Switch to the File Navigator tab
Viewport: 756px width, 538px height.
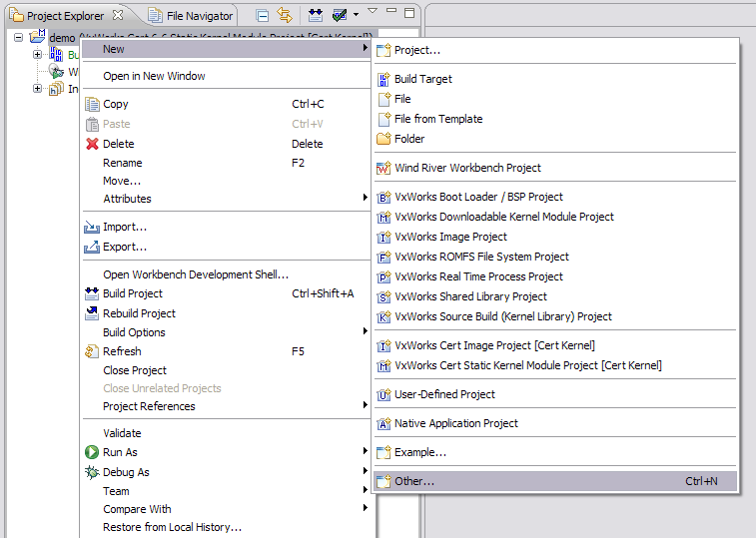pos(191,16)
